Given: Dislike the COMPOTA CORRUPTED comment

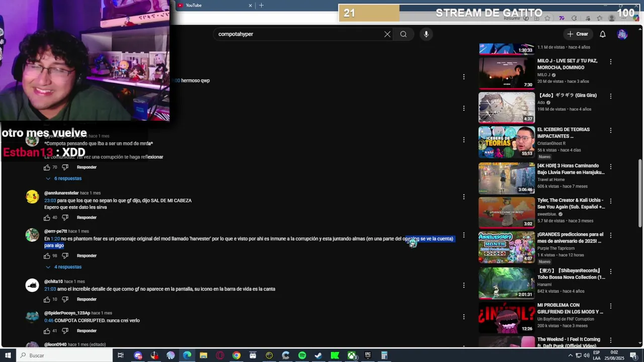Looking at the screenshot, I should click(x=65, y=331).
